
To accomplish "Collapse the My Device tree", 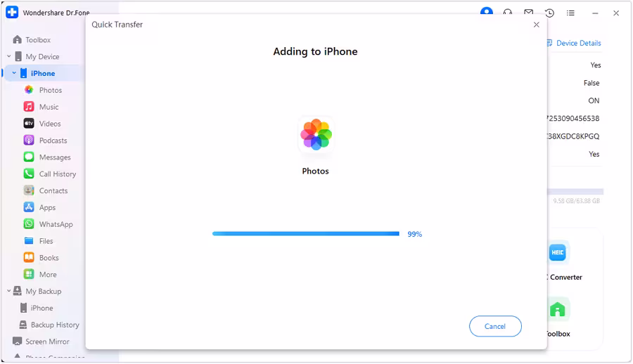I will [9, 57].
